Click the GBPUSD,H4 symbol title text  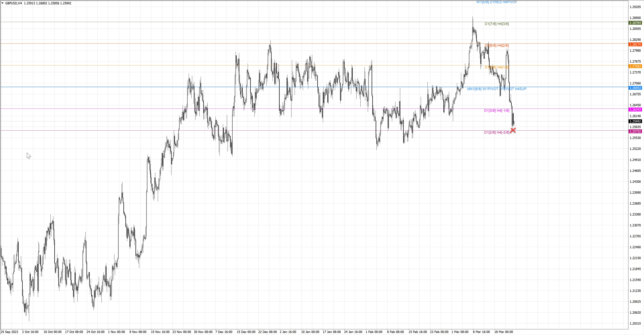13,3
